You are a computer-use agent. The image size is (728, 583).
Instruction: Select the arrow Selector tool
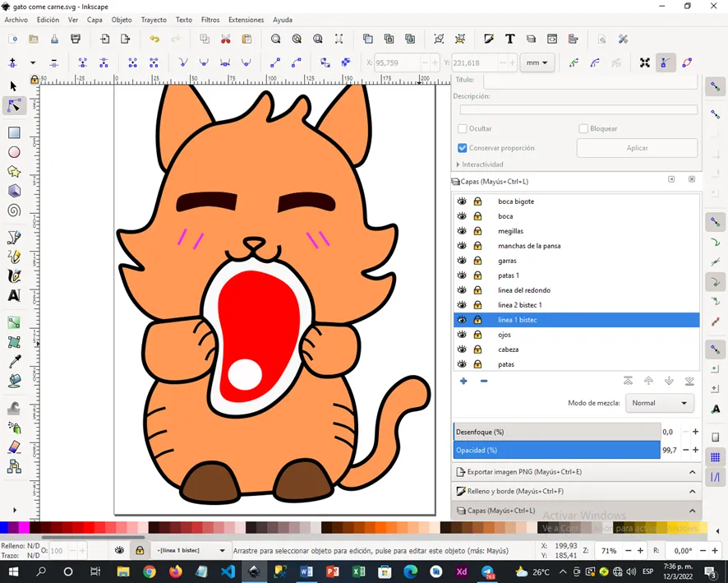(x=13, y=86)
